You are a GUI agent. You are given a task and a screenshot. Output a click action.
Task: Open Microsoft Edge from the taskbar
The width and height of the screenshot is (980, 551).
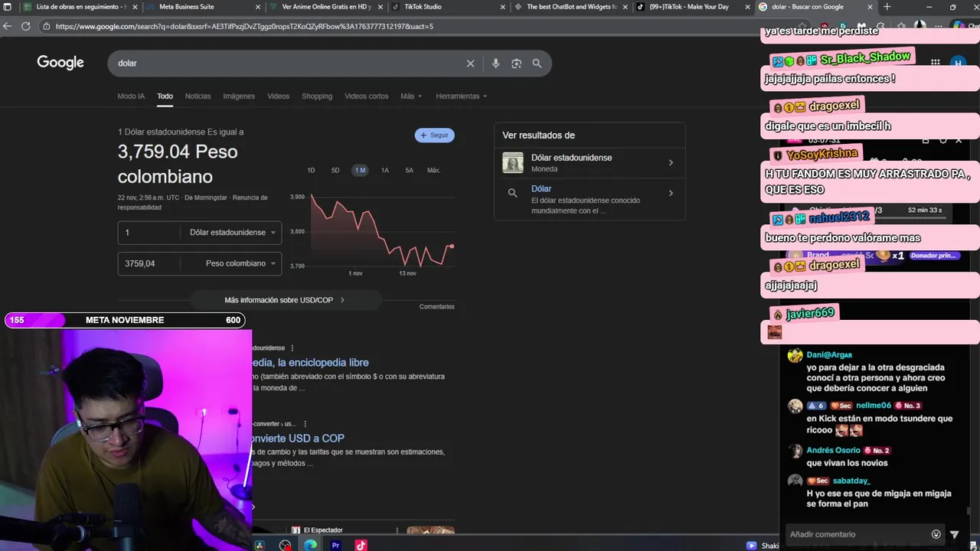310,545
